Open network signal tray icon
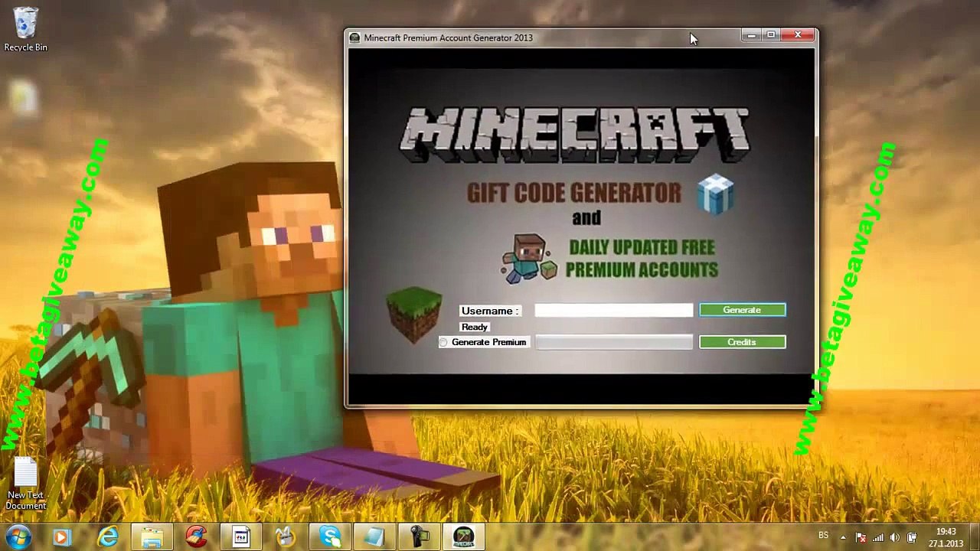The height and width of the screenshot is (551, 980). pyautogui.click(x=877, y=537)
